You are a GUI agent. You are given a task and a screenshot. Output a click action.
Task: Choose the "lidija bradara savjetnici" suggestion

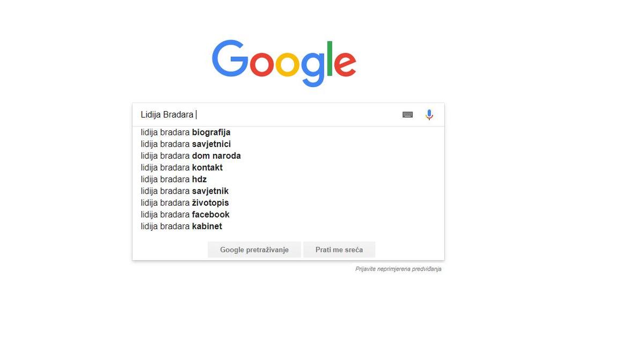(186, 144)
